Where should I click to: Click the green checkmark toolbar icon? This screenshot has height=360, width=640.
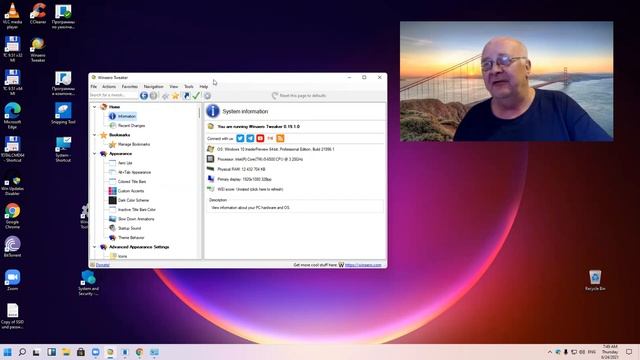(x=196, y=96)
